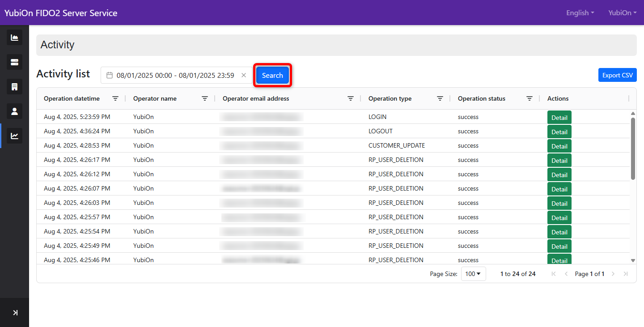Viewport: 644px width, 327px height.
Task: Open the activity line-chart icon in sidebar
Action: coord(14,136)
